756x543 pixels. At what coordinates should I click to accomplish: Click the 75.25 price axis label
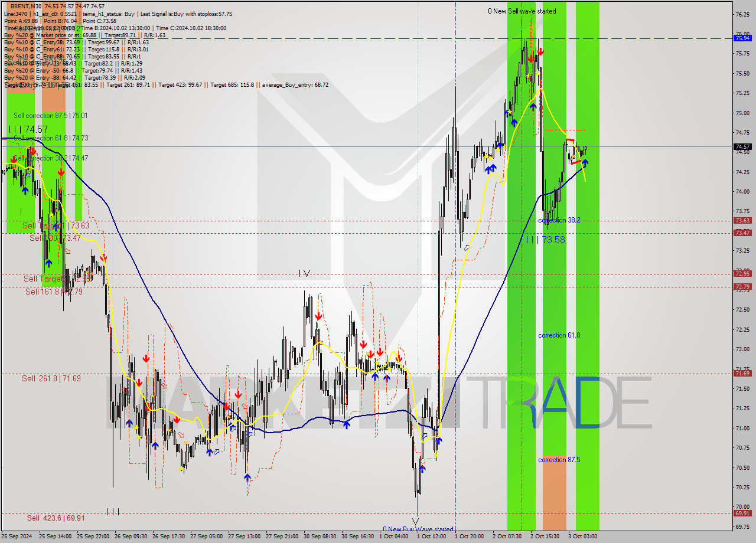click(x=742, y=93)
